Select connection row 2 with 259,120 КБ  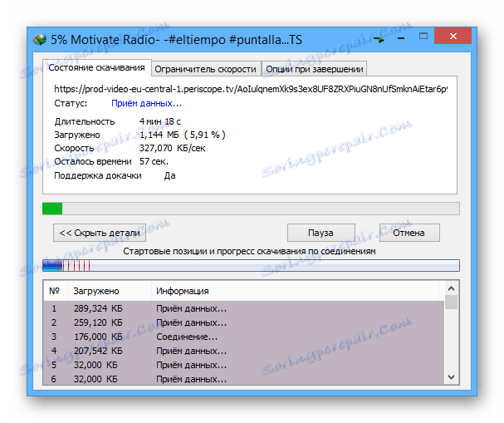pos(244,322)
